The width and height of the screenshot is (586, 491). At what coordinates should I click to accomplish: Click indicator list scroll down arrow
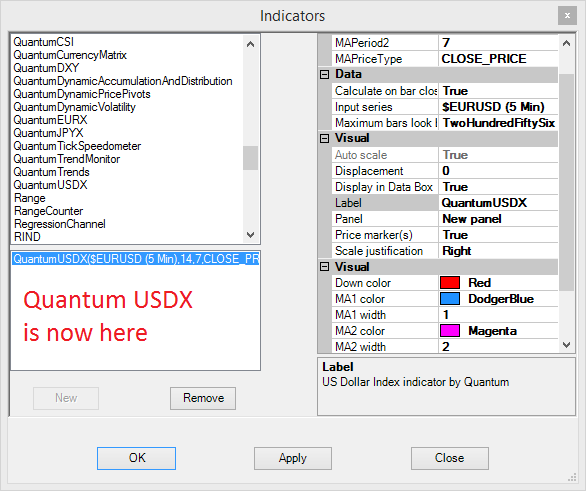click(x=250, y=235)
